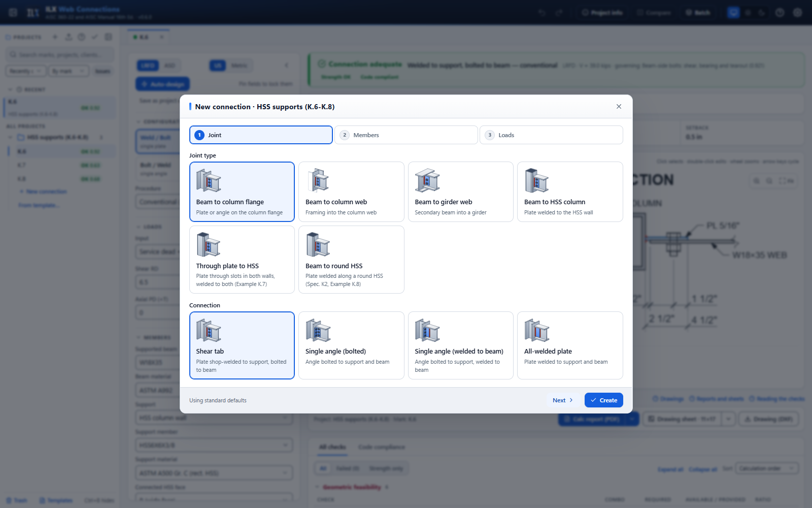
Task: Click the Single angle (bolted) icon
Action: coord(318,330)
